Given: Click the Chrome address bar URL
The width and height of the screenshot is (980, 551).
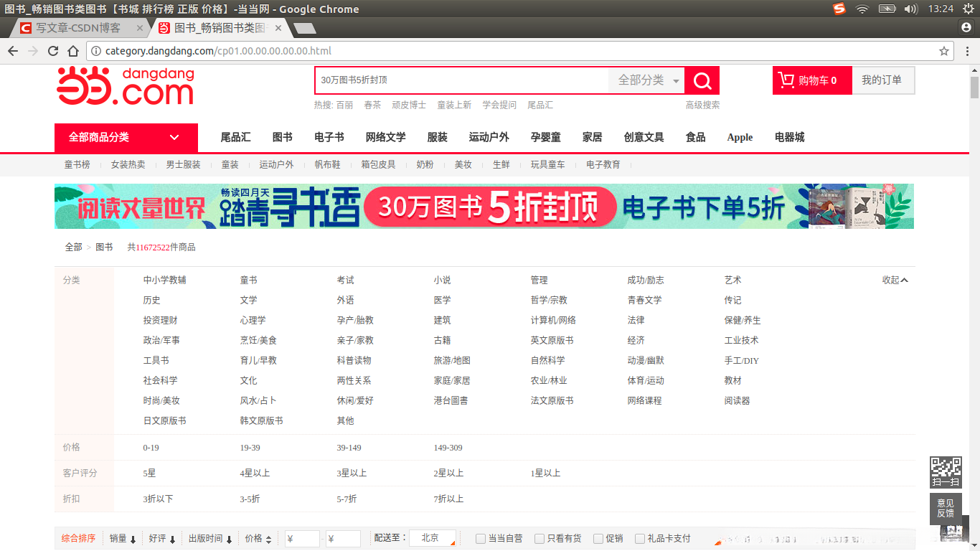Looking at the screenshot, I should pos(218,51).
